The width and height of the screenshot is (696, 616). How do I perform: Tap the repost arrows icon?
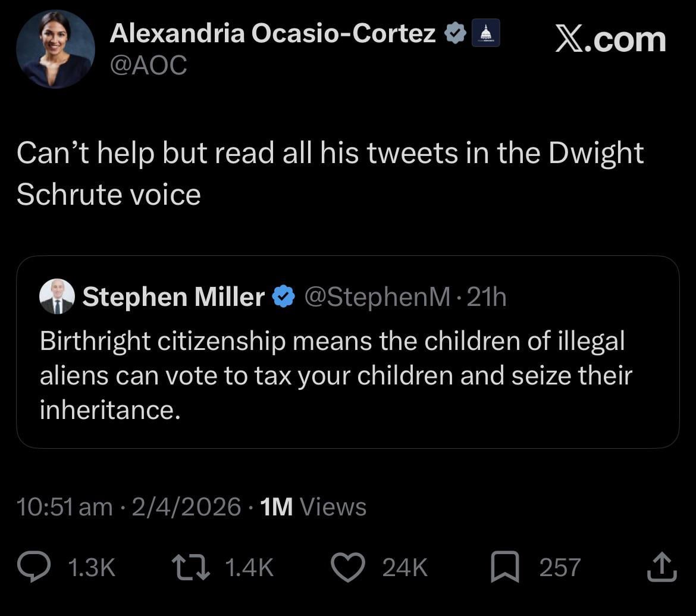pyautogui.click(x=190, y=567)
